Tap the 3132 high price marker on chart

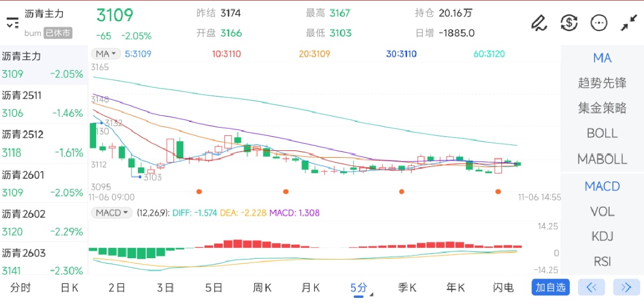pyautogui.click(x=113, y=123)
